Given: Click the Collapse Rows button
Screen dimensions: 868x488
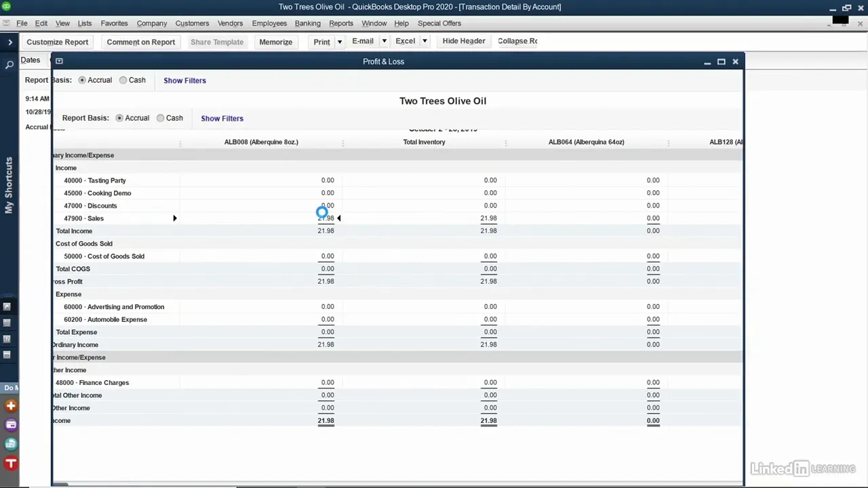Looking at the screenshot, I should coord(517,41).
